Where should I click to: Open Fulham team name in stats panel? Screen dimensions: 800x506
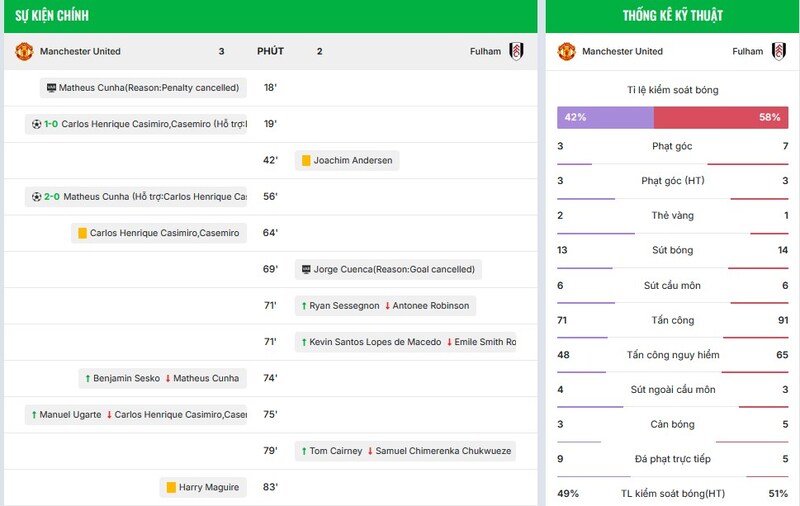click(x=747, y=51)
